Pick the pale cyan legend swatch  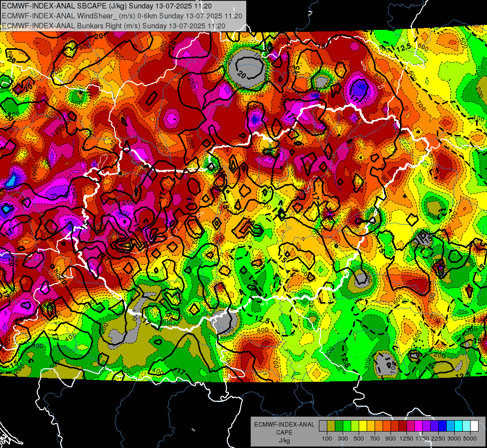tap(467, 426)
